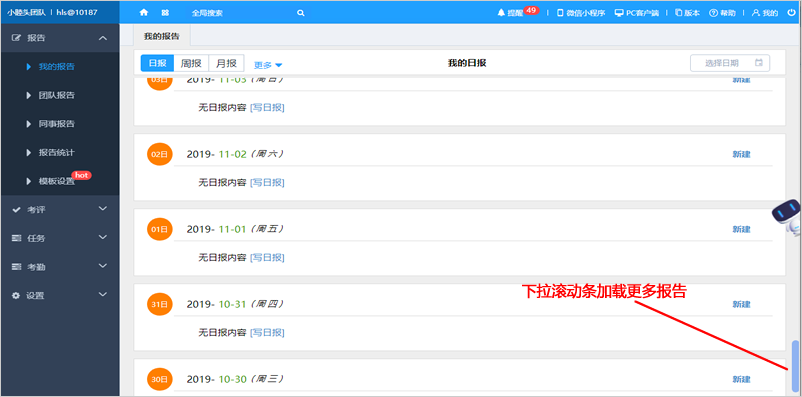Image resolution: width=802 pixels, height=397 pixels.
Task: Open the PC客户端 link
Action: click(x=638, y=13)
